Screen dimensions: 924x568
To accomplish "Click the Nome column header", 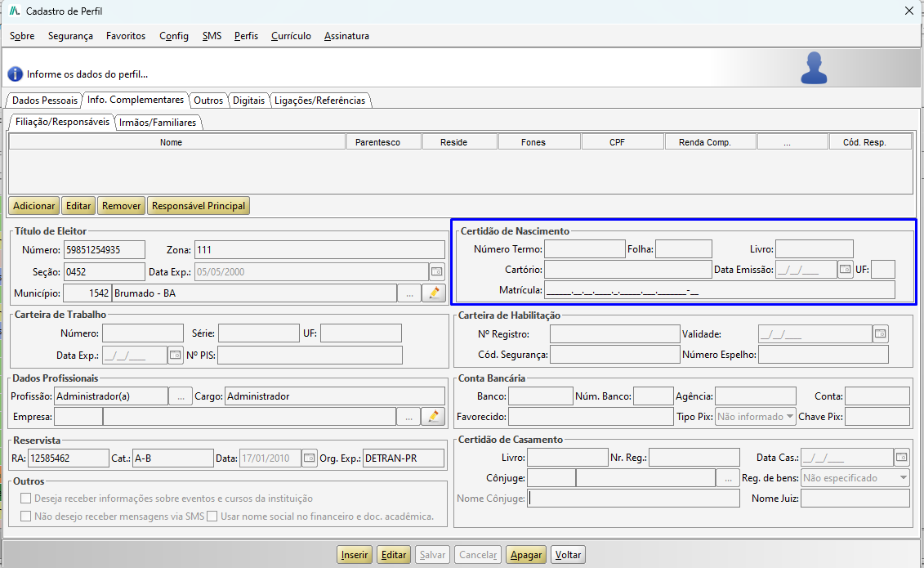I will (177, 142).
